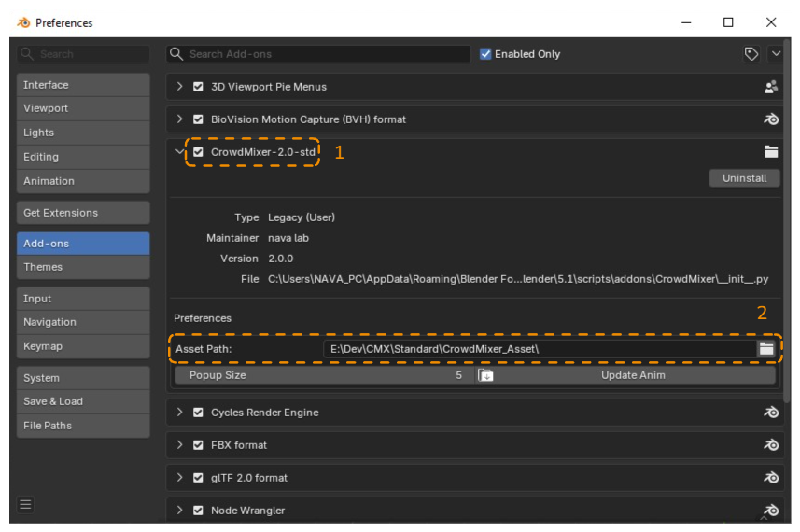Switch to the File Paths section
800x532 pixels.
click(83, 426)
